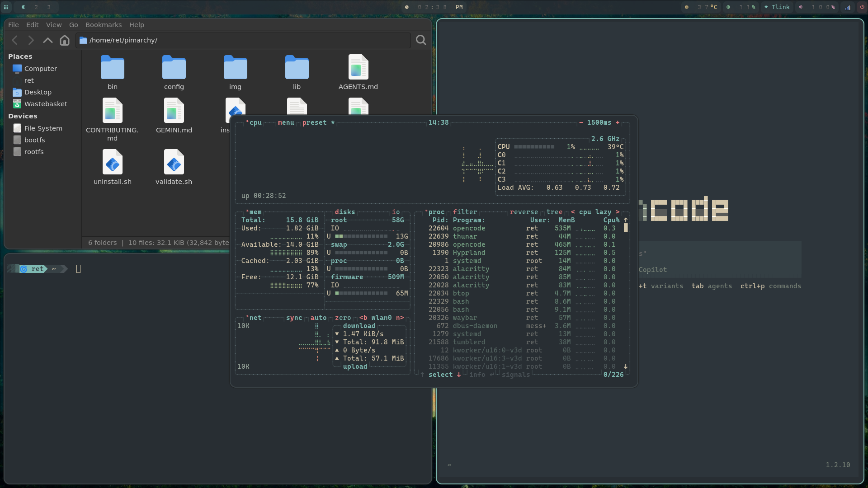The width and height of the screenshot is (868, 488).
Task: Toggle auto scaling in the btop net box
Action: coord(319,318)
